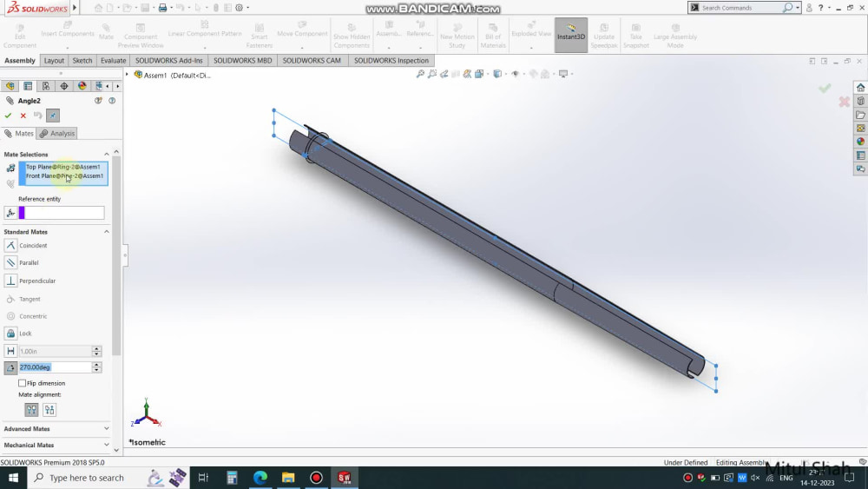Expand the SOLIDWORKS logo menu arrow
This screenshot has width=868, height=489.
pyautogui.click(x=75, y=8)
